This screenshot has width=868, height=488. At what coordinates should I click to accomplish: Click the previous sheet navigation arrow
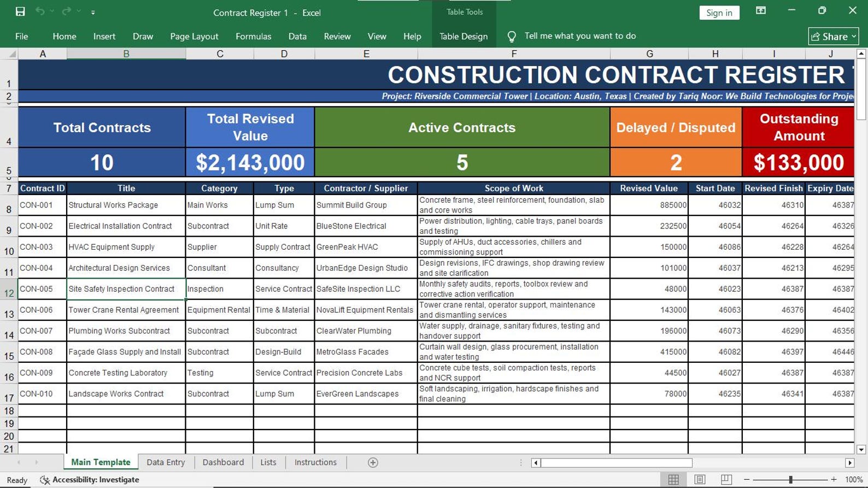(x=19, y=462)
